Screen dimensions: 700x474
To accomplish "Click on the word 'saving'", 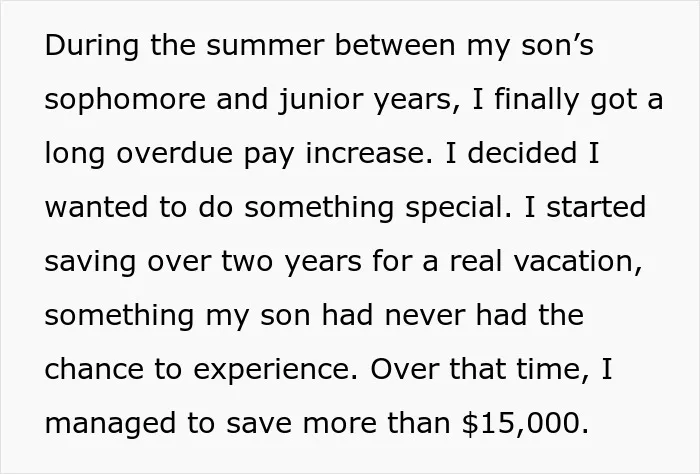I will 90,262.
